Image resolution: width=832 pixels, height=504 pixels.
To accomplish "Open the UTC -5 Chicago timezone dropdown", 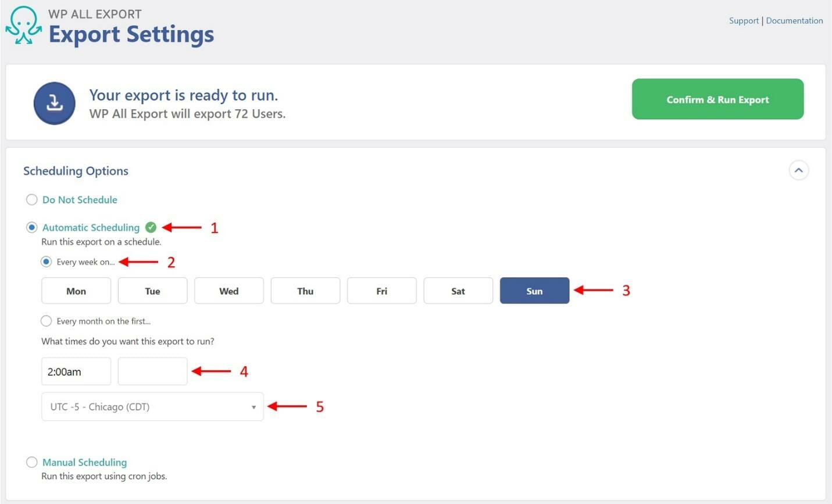I will click(152, 407).
